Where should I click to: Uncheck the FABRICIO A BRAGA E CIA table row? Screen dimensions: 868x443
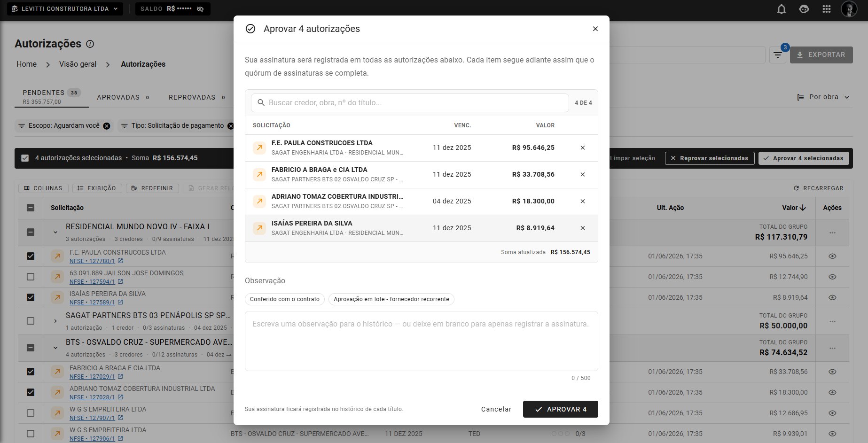31,372
